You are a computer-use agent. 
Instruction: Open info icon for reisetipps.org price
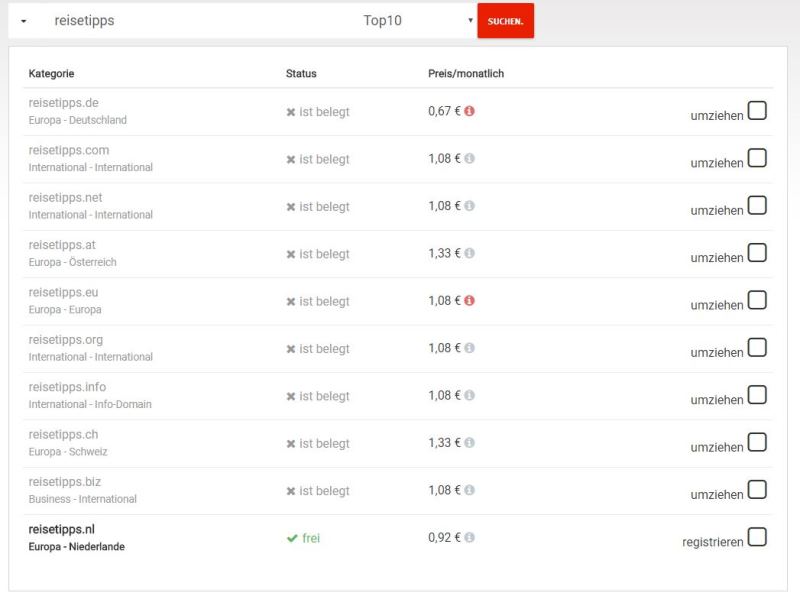469,347
